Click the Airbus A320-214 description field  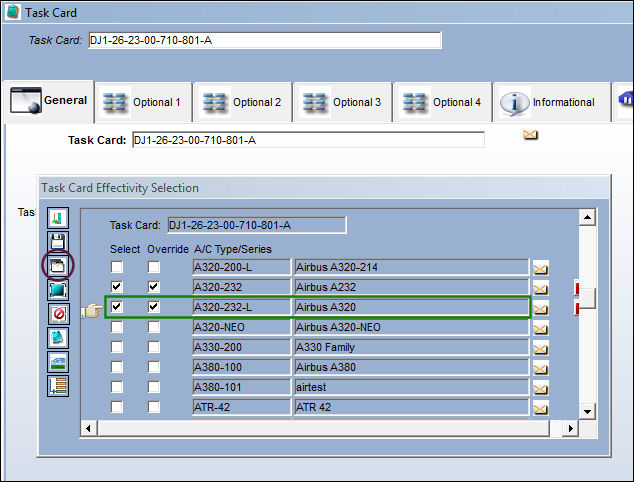point(411,267)
